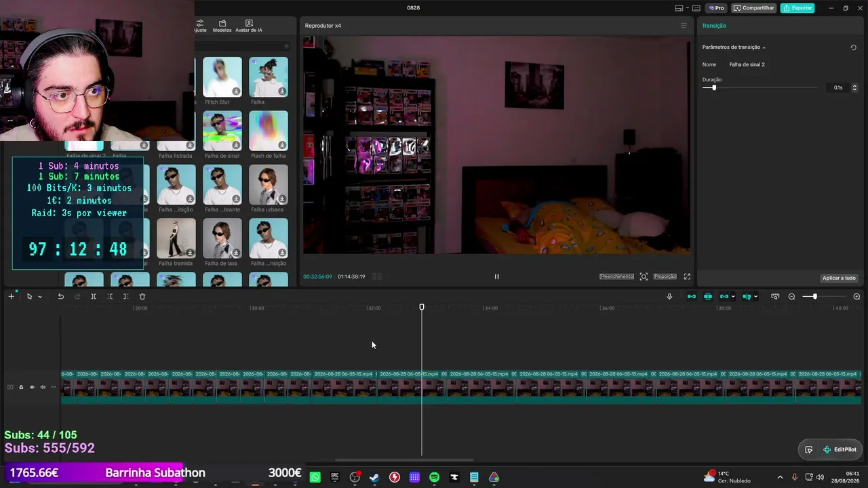Delete the selected clip with trash icon
Image resolution: width=868 pixels, height=488 pixels.
[142, 296]
